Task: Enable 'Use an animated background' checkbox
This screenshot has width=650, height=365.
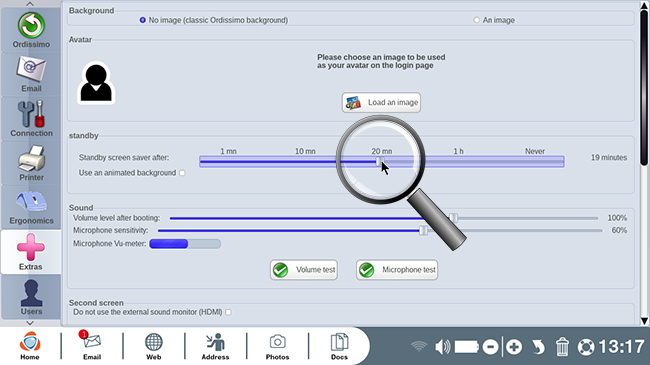Action: click(x=182, y=173)
